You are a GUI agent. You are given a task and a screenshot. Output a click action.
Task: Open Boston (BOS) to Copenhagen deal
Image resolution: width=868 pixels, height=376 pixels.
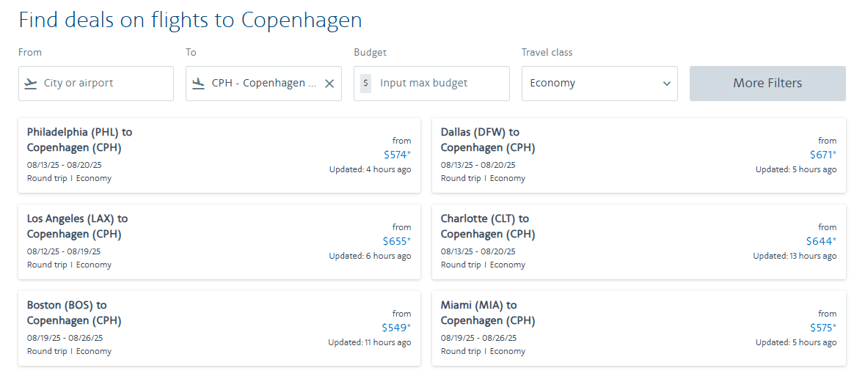click(219, 328)
